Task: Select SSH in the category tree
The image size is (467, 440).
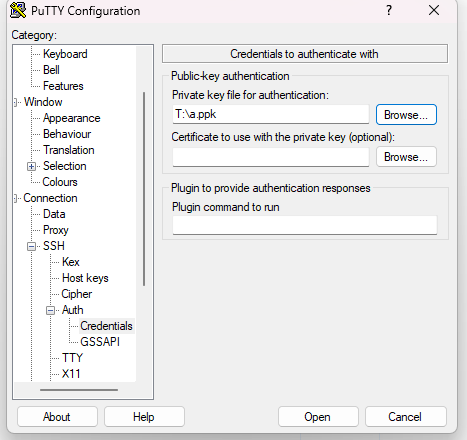Action: coord(54,246)
